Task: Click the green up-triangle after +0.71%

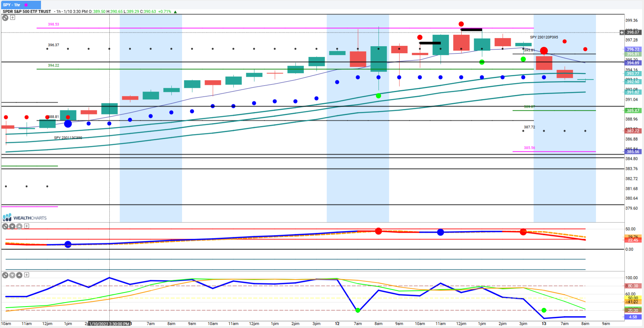Action: [175, 12]
